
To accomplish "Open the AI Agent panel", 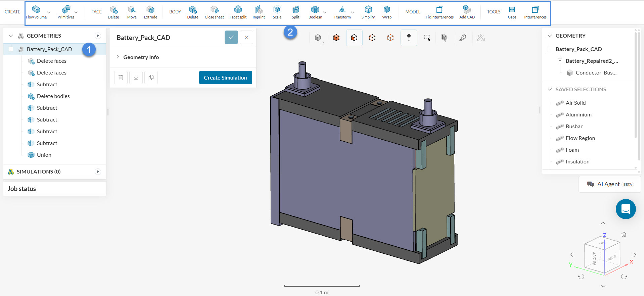I will coord(609,184).
